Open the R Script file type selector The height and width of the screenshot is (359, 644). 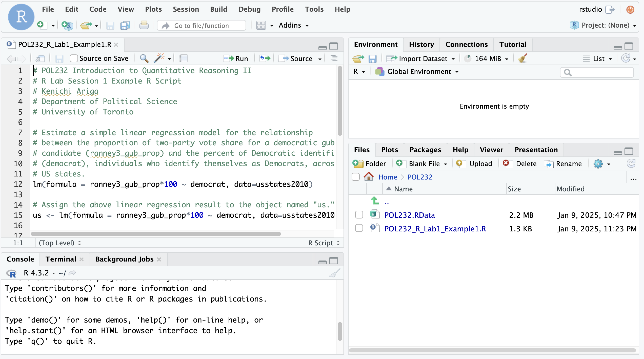click(324, 243)
